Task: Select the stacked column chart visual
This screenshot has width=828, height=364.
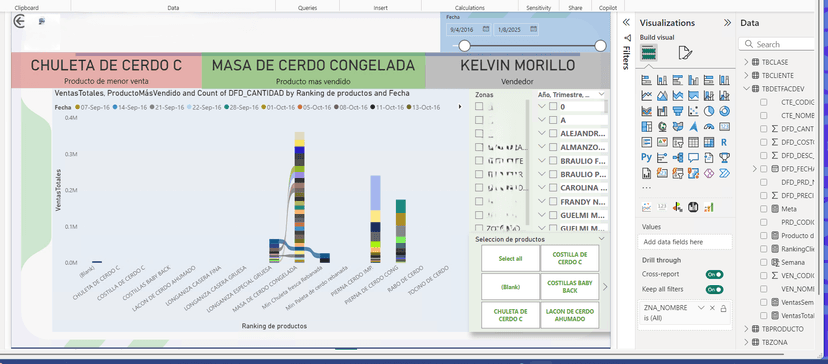Action: [662, 80]
